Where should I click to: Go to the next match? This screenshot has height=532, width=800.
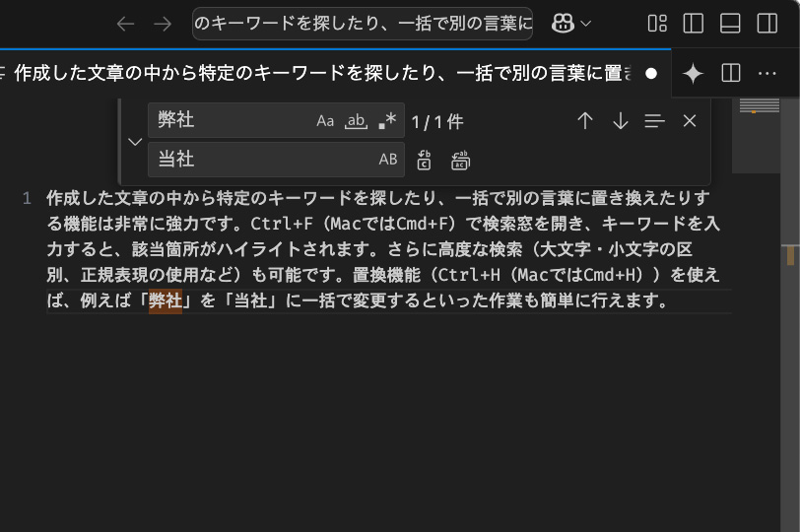621,121
